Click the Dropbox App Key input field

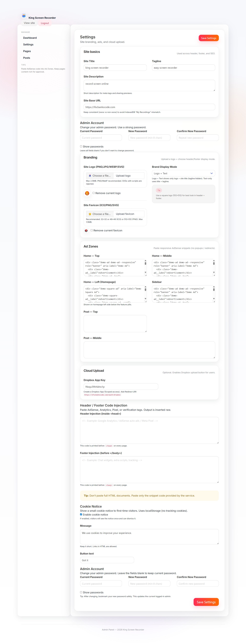tap(121, 387)
